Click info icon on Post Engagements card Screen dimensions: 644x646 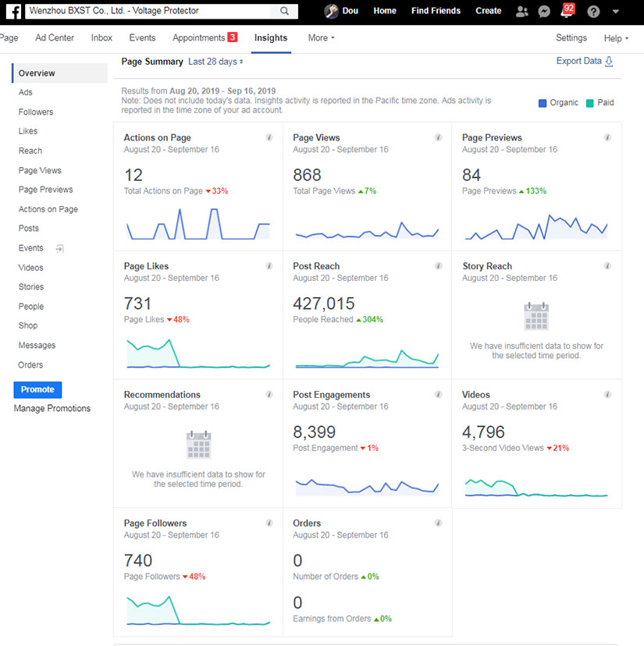[x=438, y=395]
